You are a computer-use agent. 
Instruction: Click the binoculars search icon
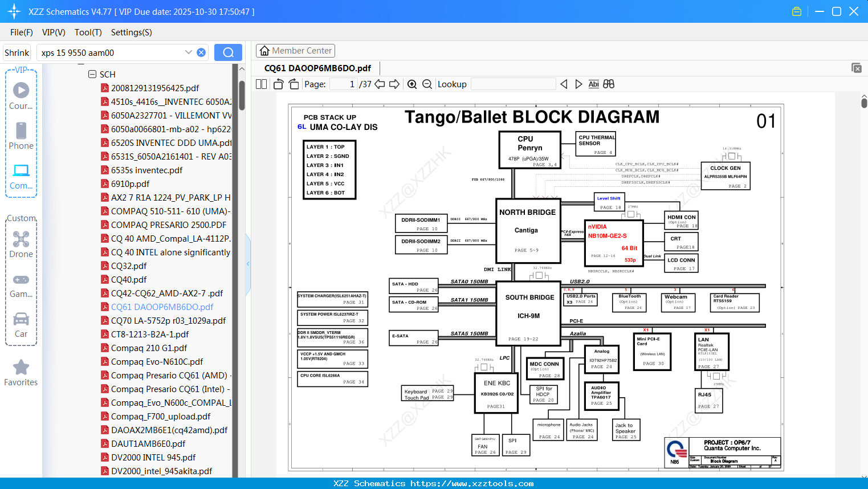609,84
